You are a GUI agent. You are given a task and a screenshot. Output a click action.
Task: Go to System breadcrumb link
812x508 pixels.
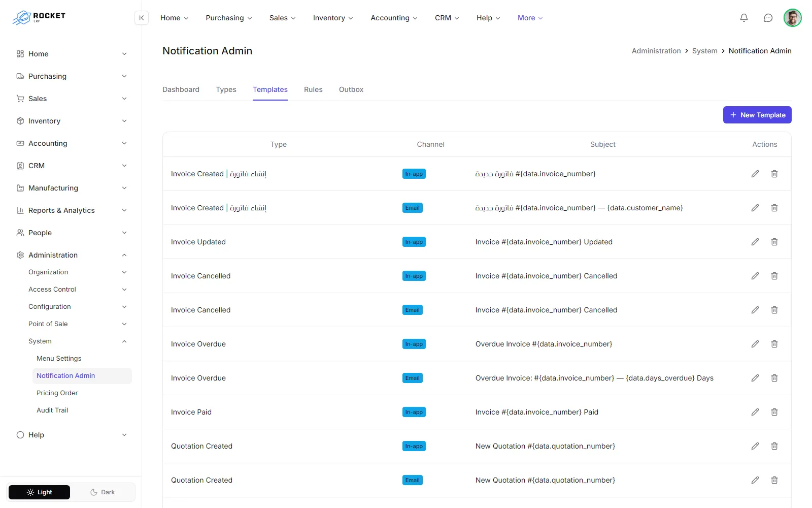705,51
